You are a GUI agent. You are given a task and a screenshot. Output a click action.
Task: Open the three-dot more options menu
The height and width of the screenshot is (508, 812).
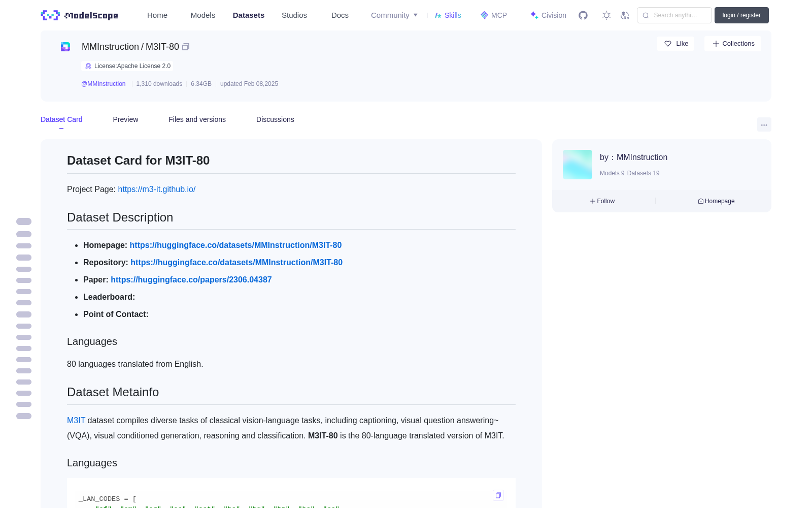click(764, 124)
